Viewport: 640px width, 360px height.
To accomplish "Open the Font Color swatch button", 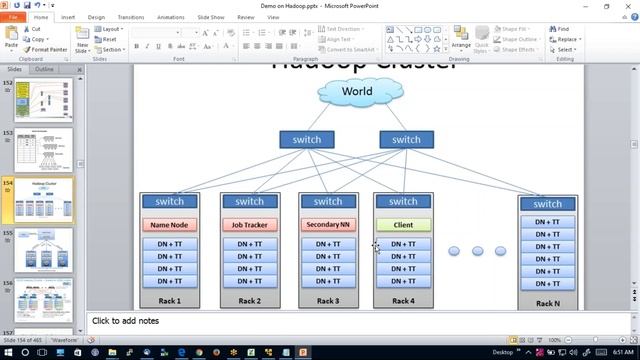I will click(x=226, y=46).
